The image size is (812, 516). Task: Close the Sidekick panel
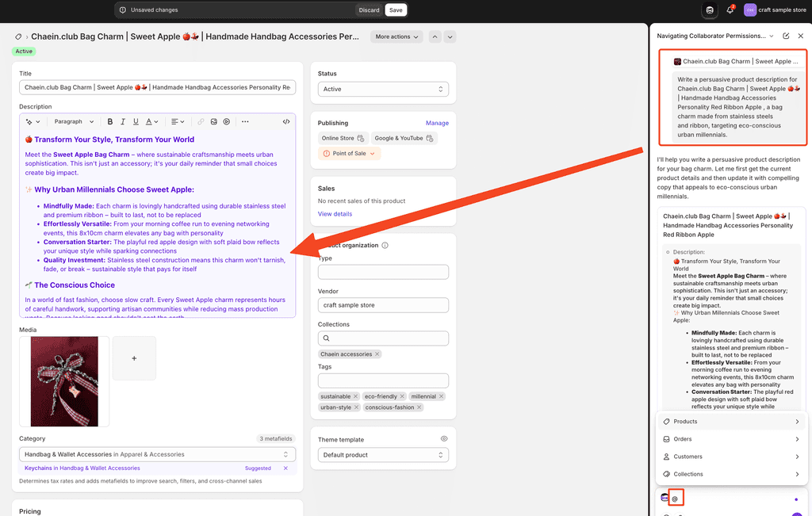coord(801,36)
